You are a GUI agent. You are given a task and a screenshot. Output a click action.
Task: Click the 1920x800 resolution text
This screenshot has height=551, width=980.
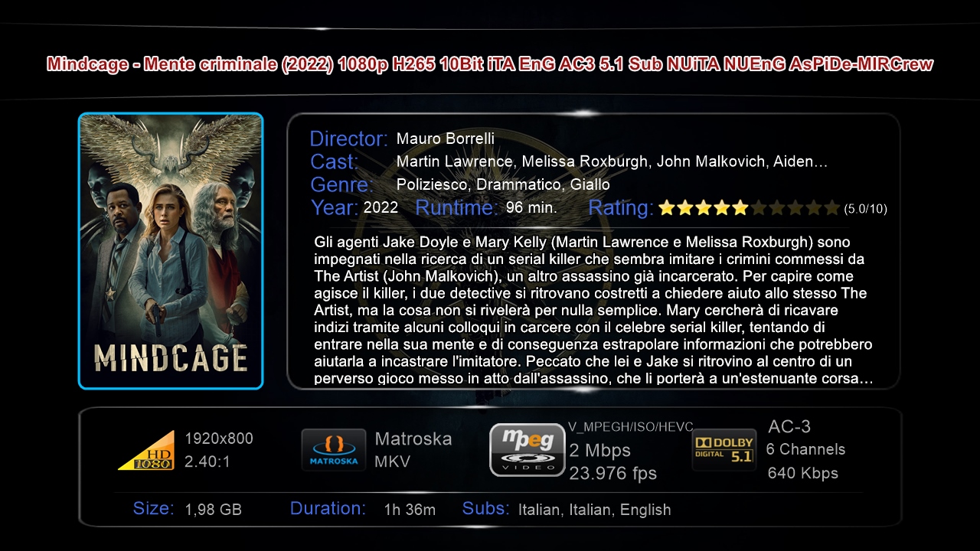tap(219, 439)
